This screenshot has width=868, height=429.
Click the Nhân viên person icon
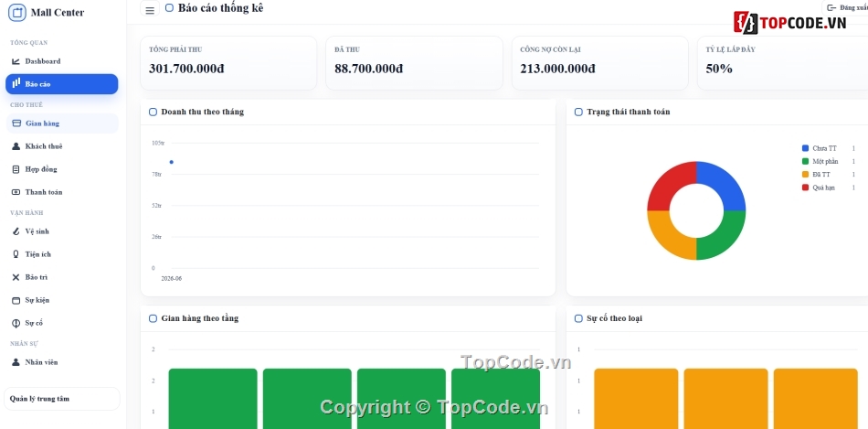pyautogui.click(x=16, y=362)
